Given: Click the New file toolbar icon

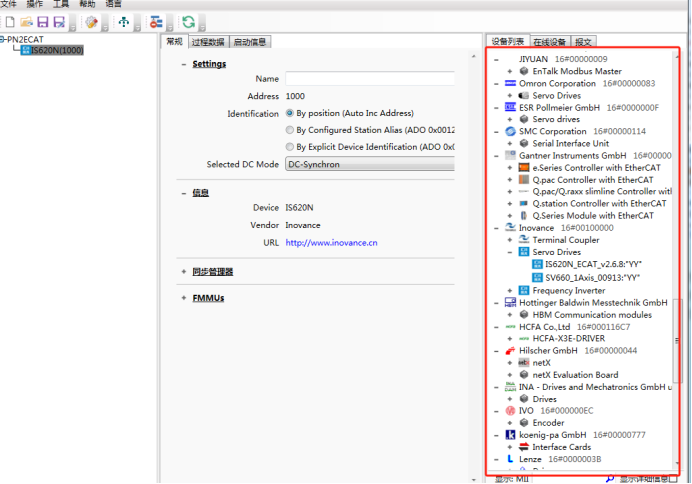Looking at the screenshot, I should 10,22.
